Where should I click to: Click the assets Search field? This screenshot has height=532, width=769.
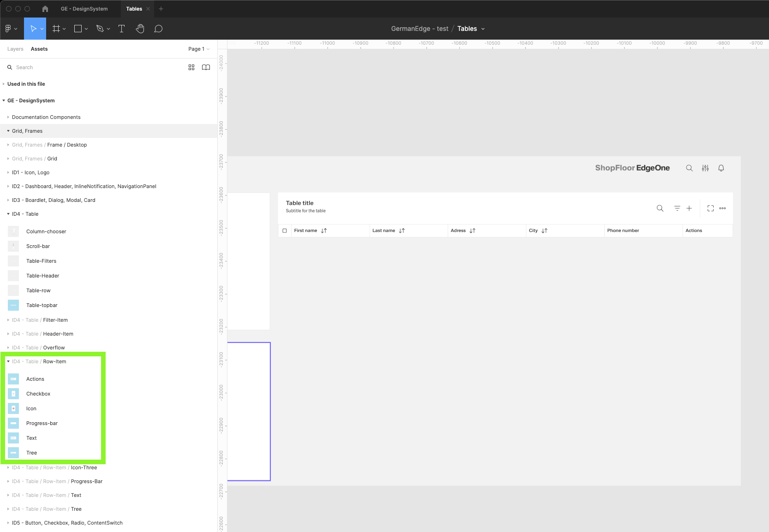tap(92, 67)
